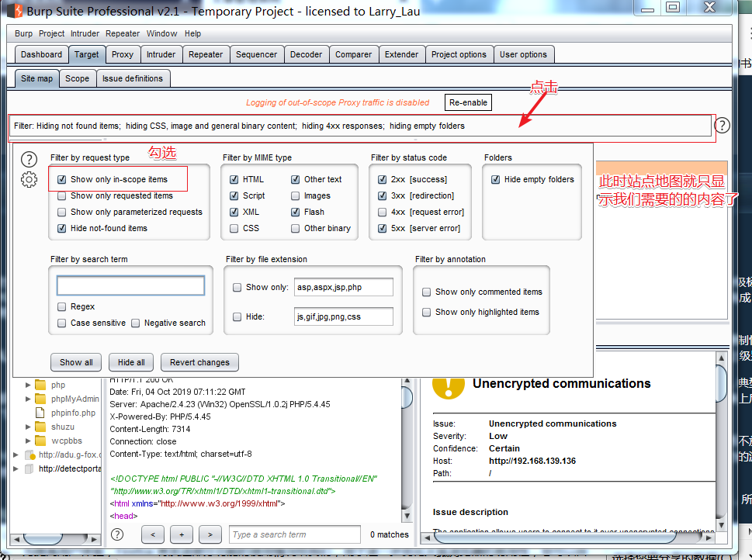Open the Burp menu
This screenshot has width=752, height=560.
tap(23, 33)
